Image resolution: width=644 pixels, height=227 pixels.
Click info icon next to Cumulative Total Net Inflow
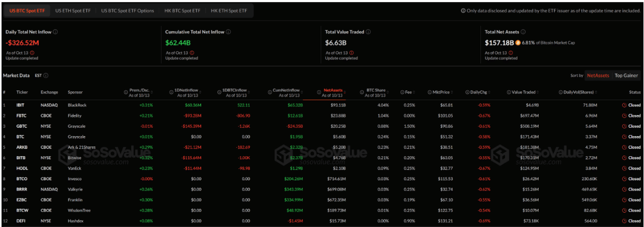(228, 32)
